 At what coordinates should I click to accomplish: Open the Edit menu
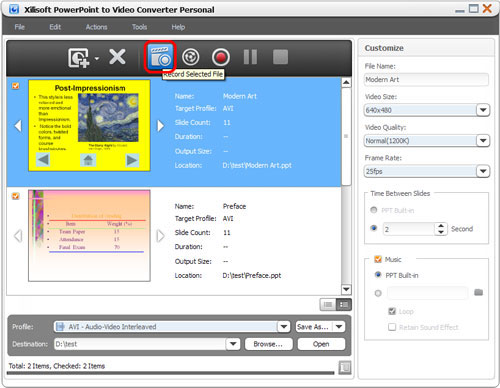[x=55, y=27]
